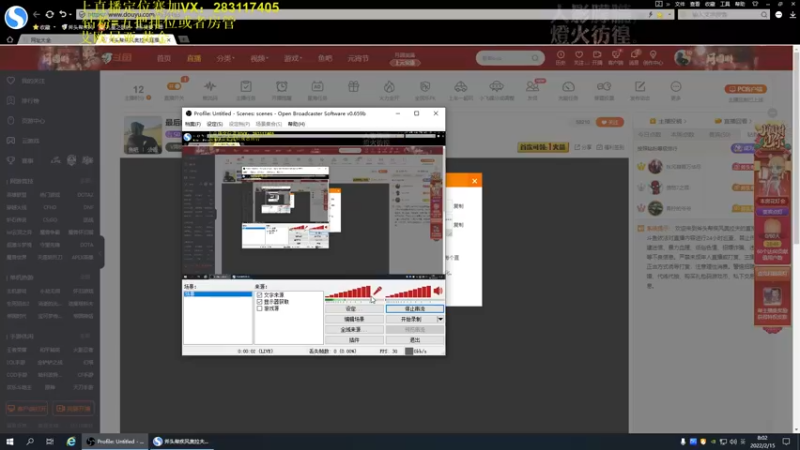The height and width of the screenshot is (450, 800).
Task: Click the 退出 exit button in OBS
Action: coord(415,340)
